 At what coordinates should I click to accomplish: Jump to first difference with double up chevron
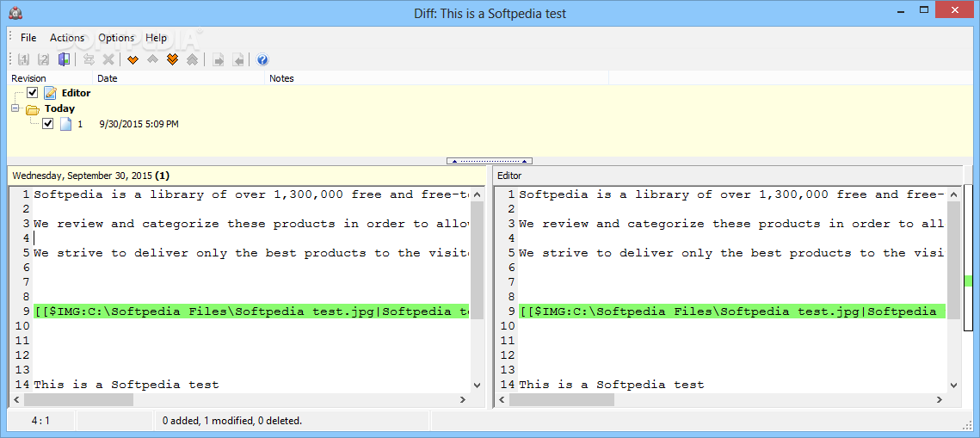[193, 60]
